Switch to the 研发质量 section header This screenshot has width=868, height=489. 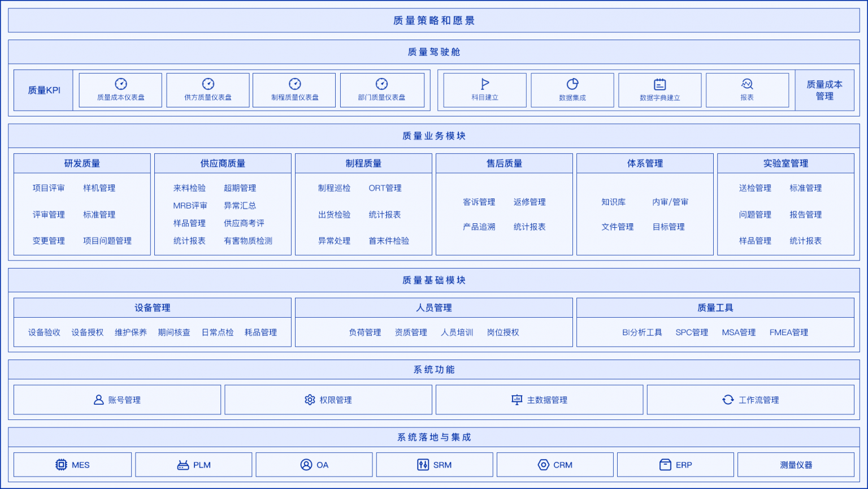pos(81,163)
